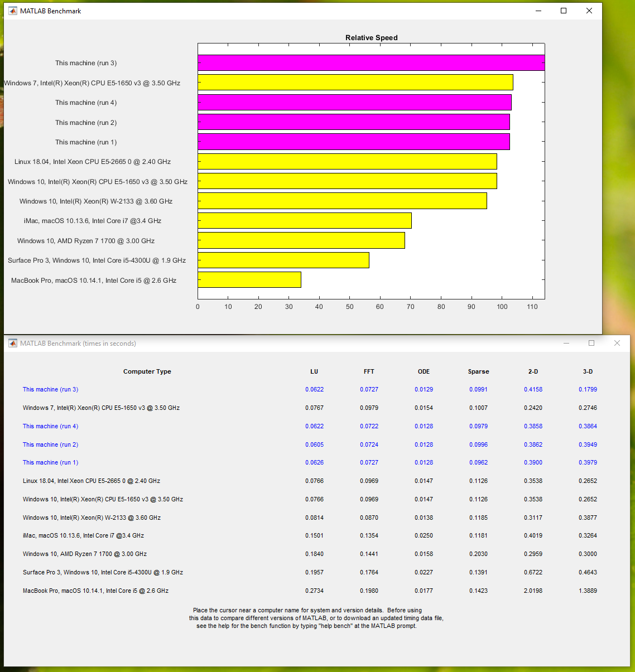Click 3-D value 0.3864 for run 4
This screenshot has width=635, height=672.
(588, 426)
